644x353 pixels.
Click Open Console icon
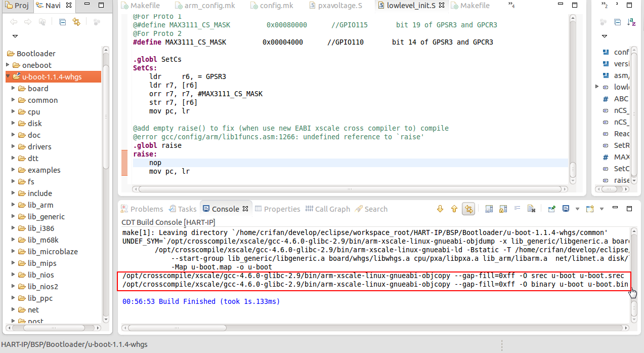pos(590,209)
